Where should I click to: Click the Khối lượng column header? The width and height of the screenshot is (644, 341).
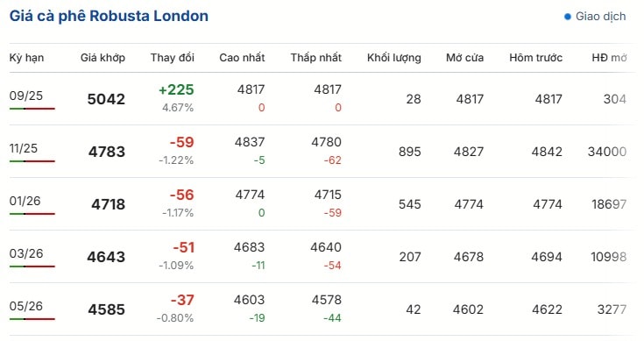coord(394,58)
